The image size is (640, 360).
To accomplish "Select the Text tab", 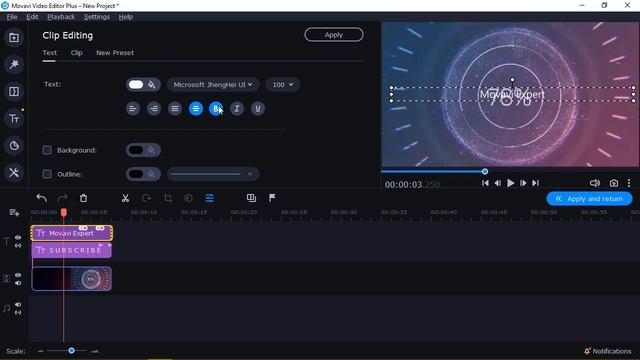I will pyautogui.click(x=50, y=53).
